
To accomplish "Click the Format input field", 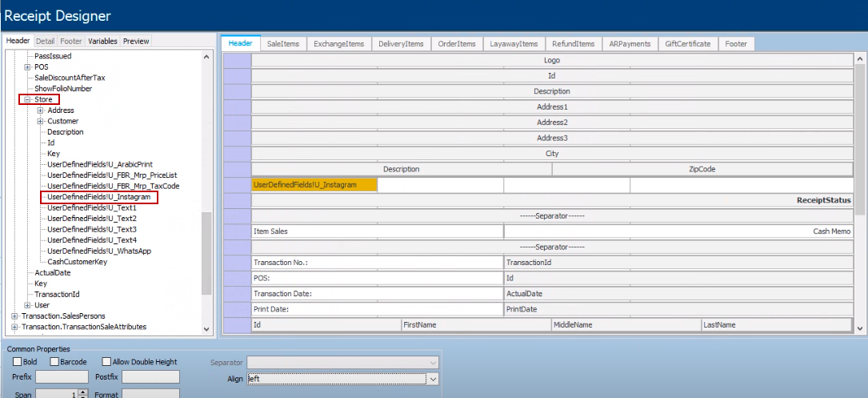I will (x=150, y=394).
